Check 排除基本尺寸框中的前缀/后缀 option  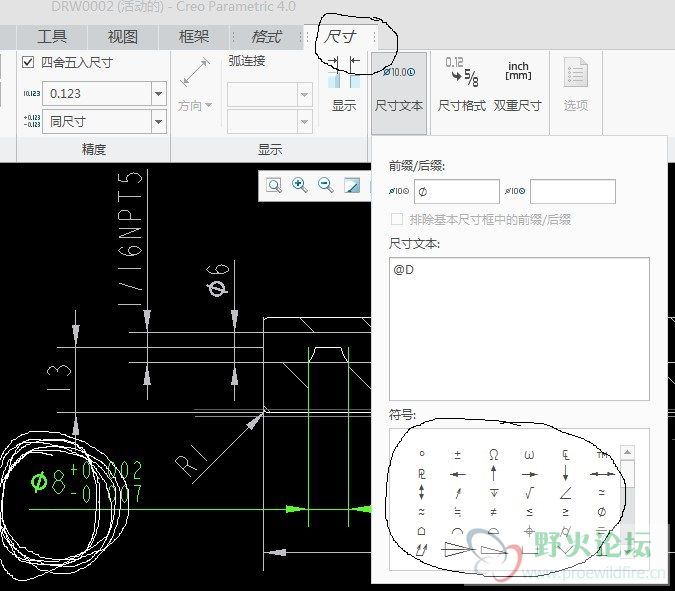pos(397,220)
